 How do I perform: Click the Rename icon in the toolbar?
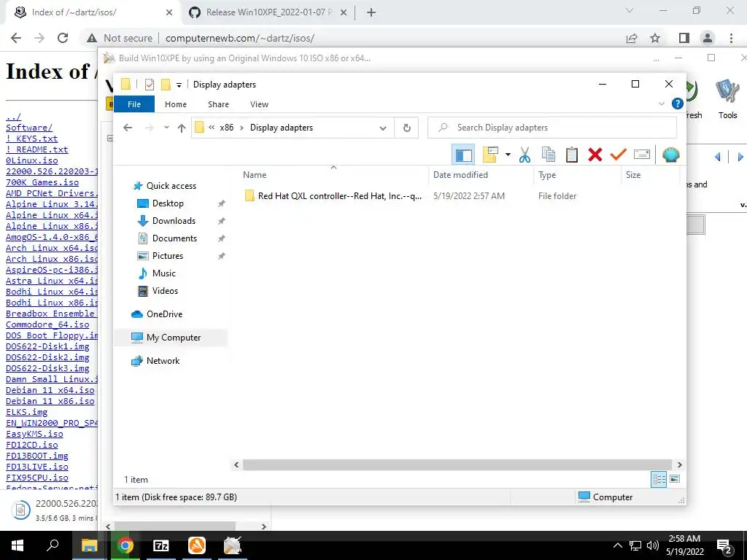tap(642, 155)
